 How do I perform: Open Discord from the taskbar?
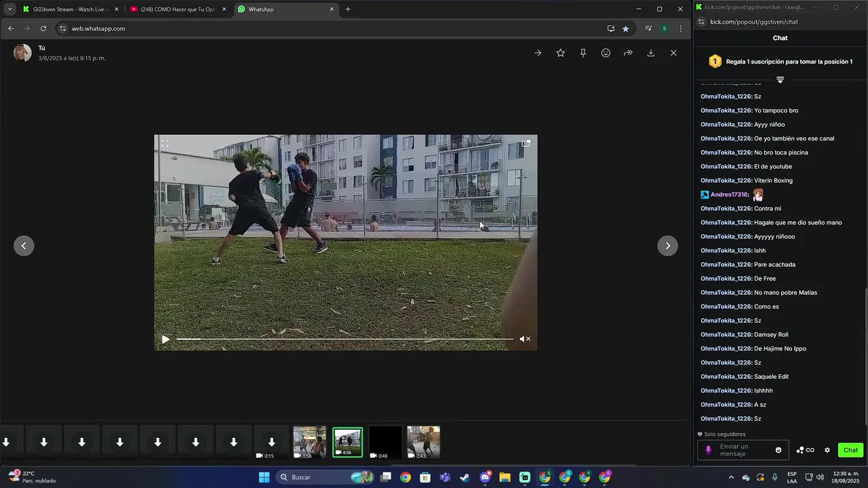pyautogui.click(x=485, y=477)
